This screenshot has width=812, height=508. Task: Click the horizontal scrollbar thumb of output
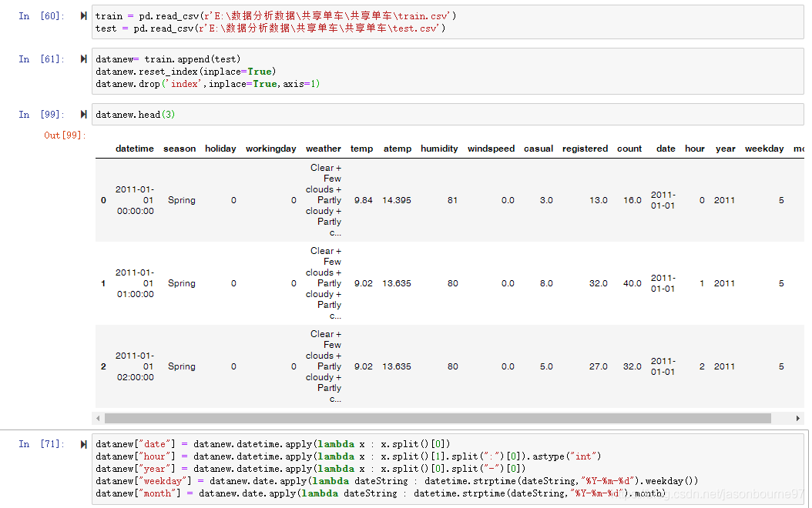pos(438,418)
